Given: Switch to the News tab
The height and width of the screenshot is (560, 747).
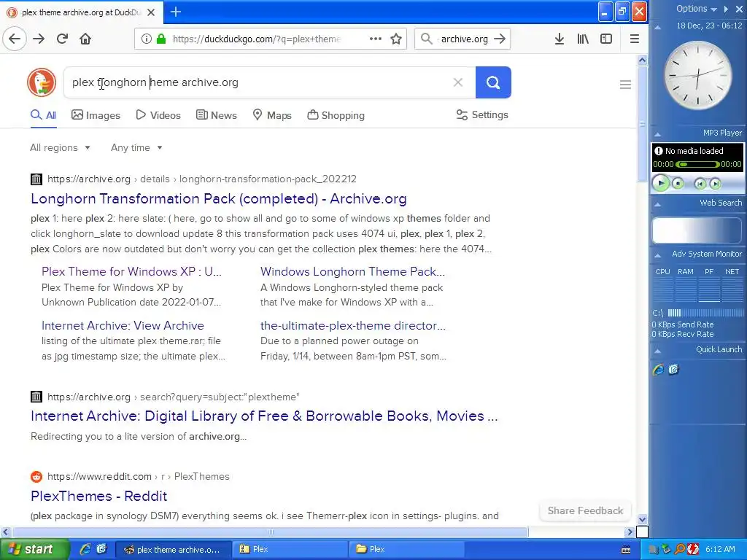Looking at the screenshot, I should pyautogui.click(x=216, y=115).
